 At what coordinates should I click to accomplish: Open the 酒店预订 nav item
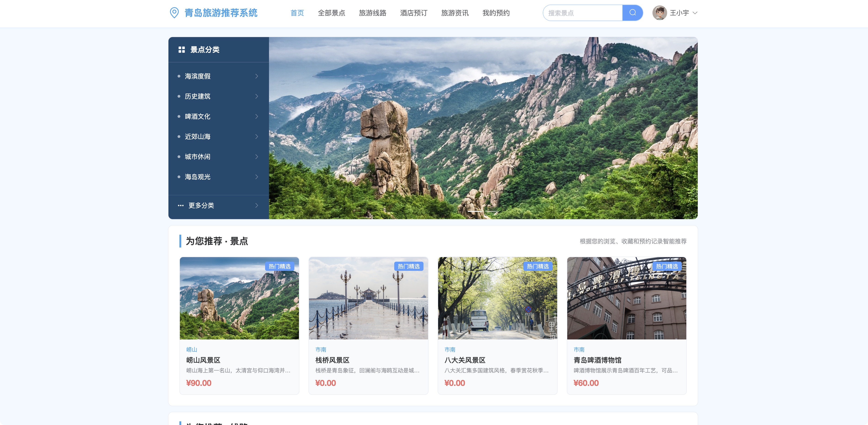pyautogui.click(x=414, y=13)
